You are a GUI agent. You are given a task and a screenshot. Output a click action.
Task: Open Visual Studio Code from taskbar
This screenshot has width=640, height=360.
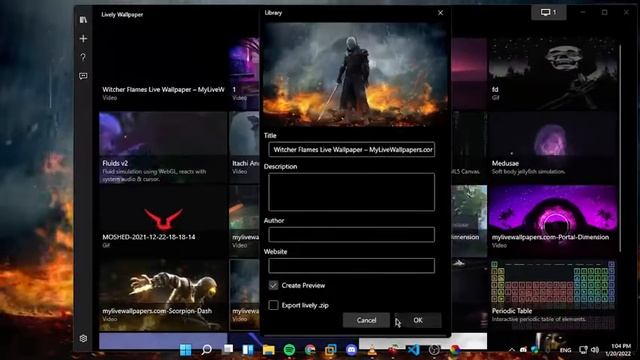pyautogui.click(x=413, y=349)
